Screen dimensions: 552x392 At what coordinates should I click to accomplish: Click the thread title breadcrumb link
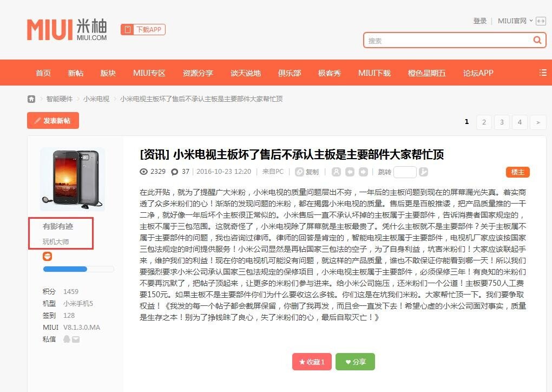[201, 99]
